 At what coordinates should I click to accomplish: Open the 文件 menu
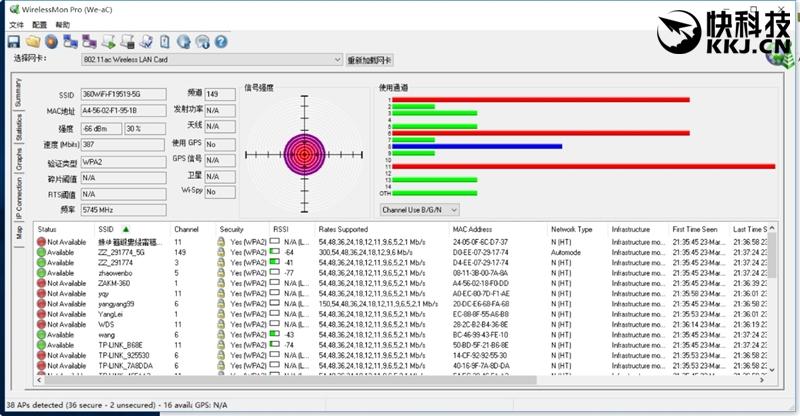[x=16, y=25]
